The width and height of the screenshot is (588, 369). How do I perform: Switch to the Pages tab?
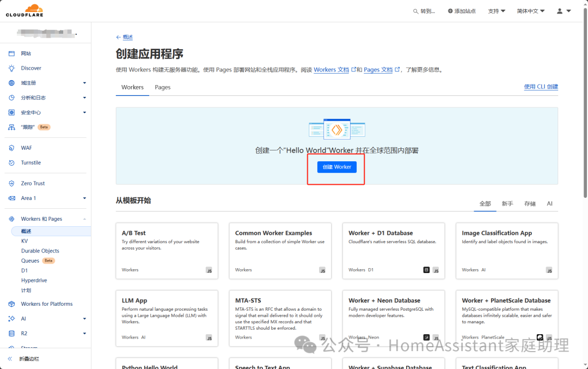pos(162,87)
